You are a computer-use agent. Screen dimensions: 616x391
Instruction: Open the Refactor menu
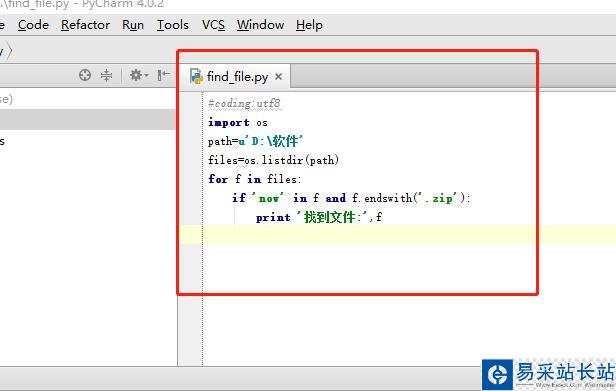coord(85,25)
